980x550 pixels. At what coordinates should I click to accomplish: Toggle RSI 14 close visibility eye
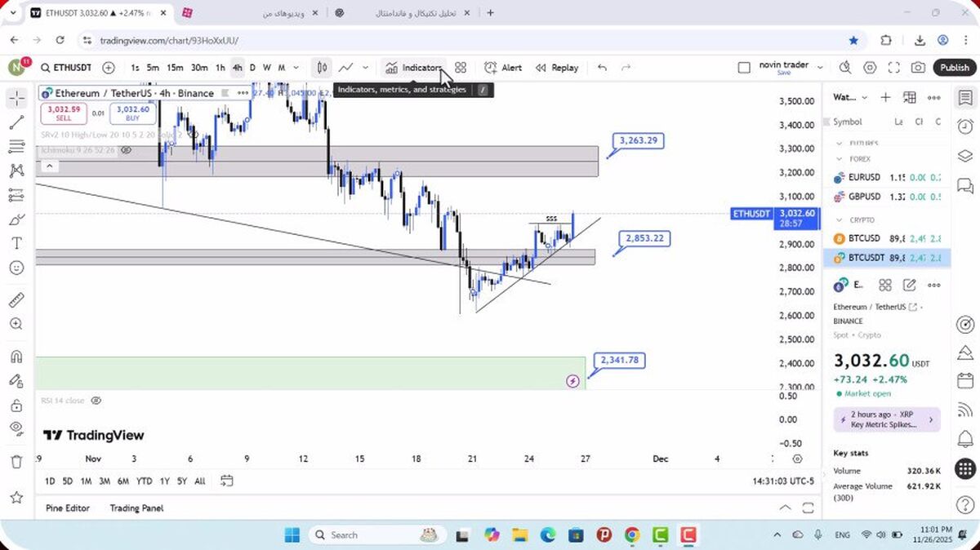pos(96,401)
